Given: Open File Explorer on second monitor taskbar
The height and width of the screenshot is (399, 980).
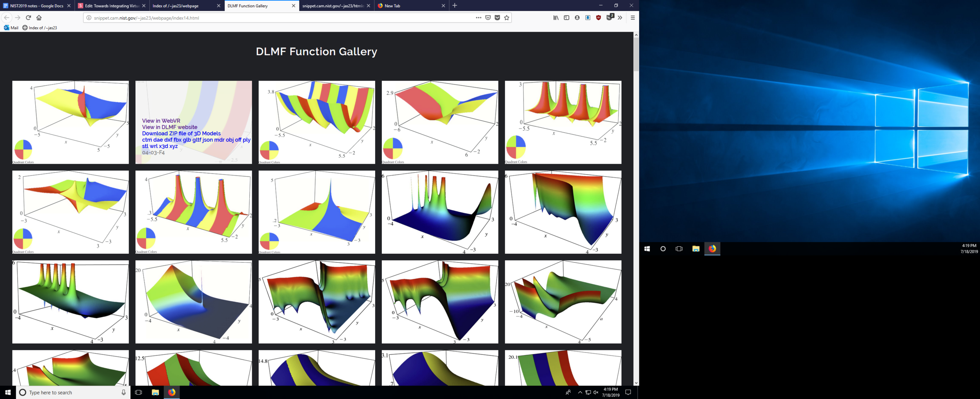Looking at the screenshot, I should [x=696, y=249].
